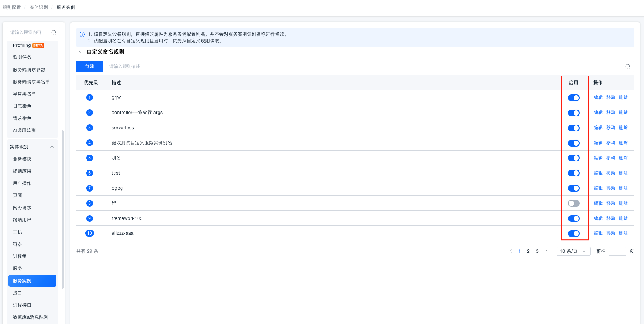The image size is (644, 324).
Task: Click 删除 for the test rule
Action: 623,173
